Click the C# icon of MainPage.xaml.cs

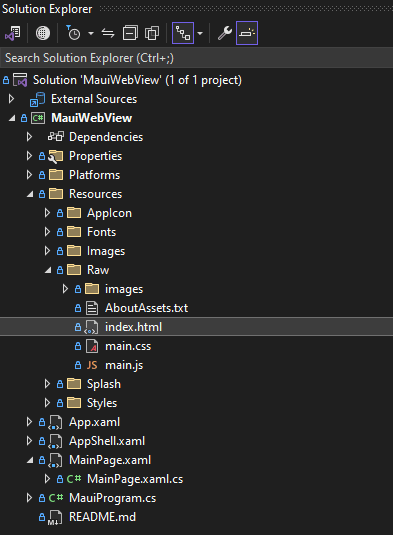click(74, 479)
